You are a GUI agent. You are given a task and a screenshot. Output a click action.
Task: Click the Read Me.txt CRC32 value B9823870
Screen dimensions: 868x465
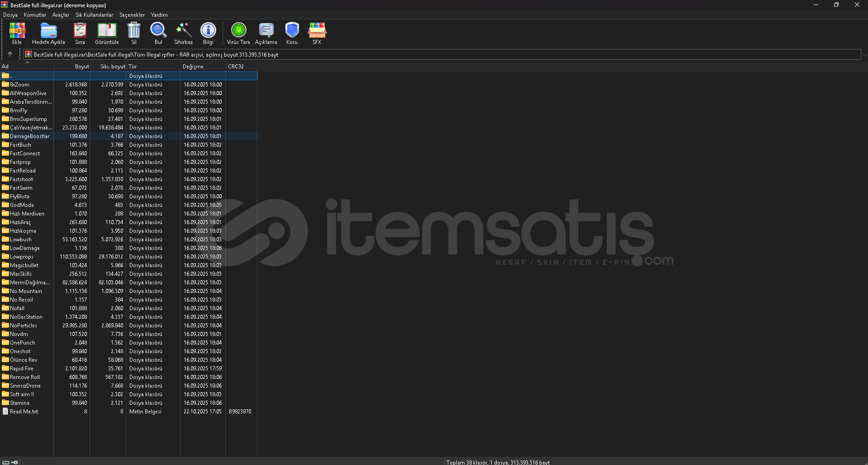tap(240, 412)
